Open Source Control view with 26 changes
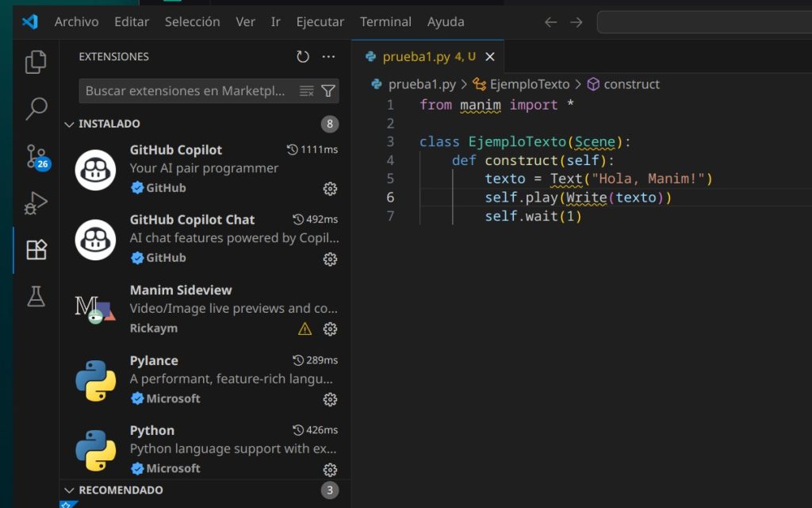 [x=36, y=156]
